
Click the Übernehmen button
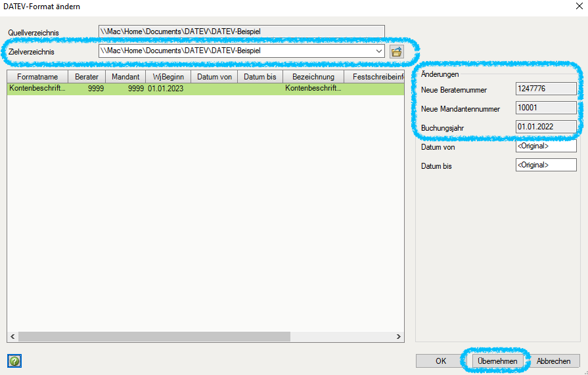(497, 361)
